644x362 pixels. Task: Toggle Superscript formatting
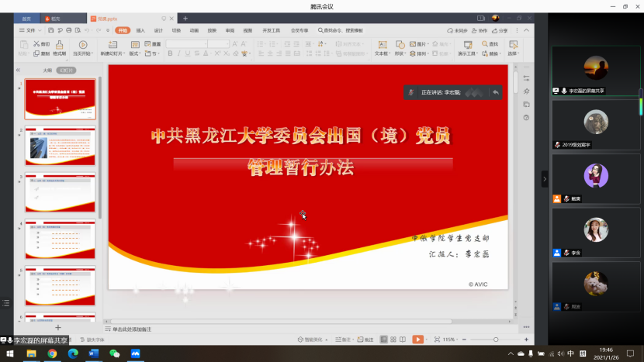click(217, 53)
